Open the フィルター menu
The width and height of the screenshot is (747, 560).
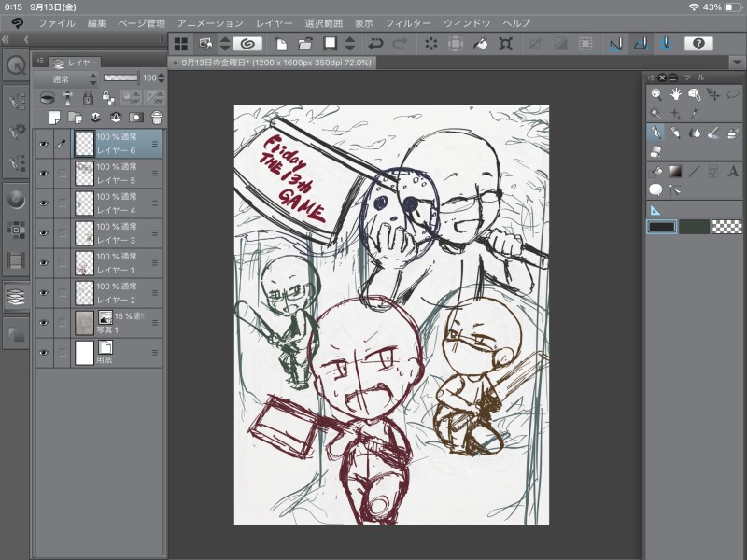[408, 23]
